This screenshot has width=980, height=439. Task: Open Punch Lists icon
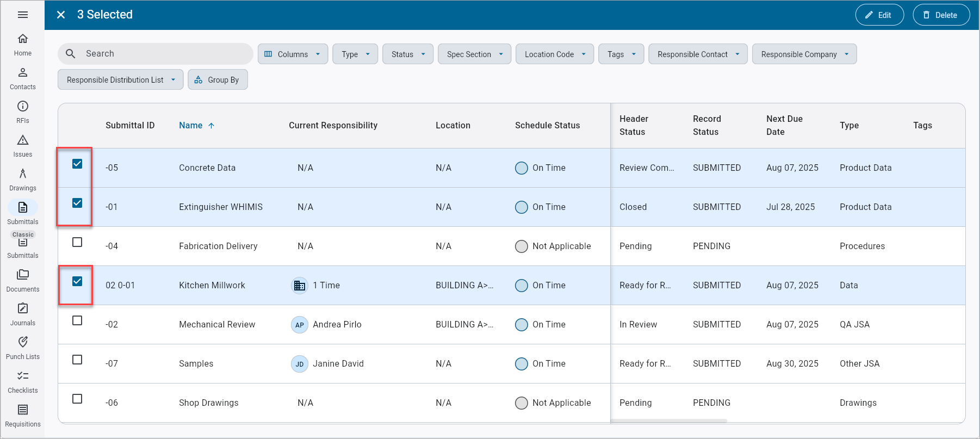[23, 342]
